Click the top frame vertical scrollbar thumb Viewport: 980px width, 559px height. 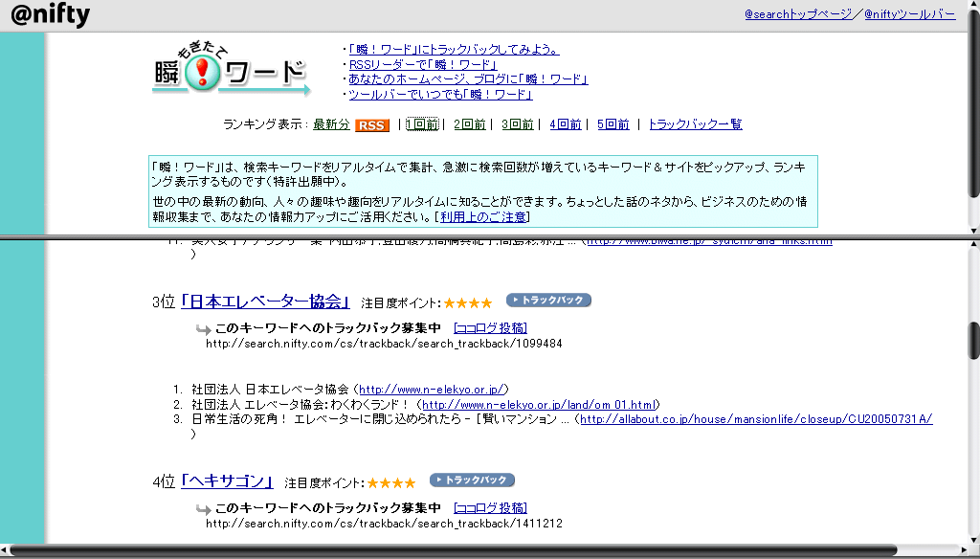(973, 103)
